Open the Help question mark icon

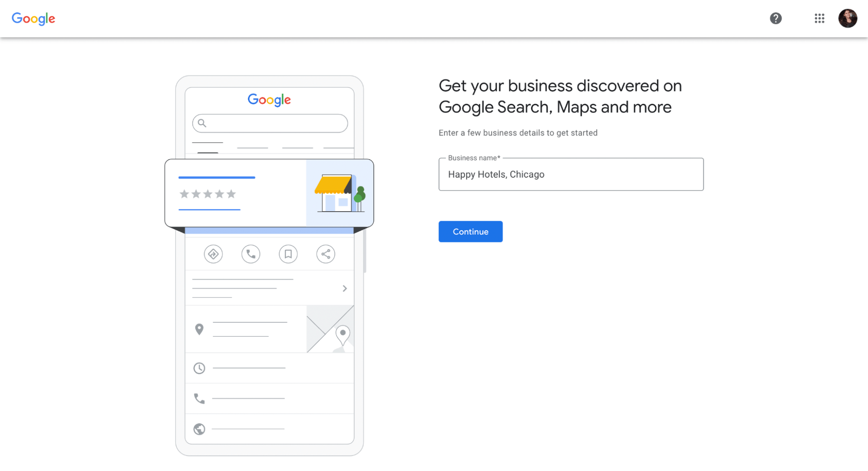[776, 18]
